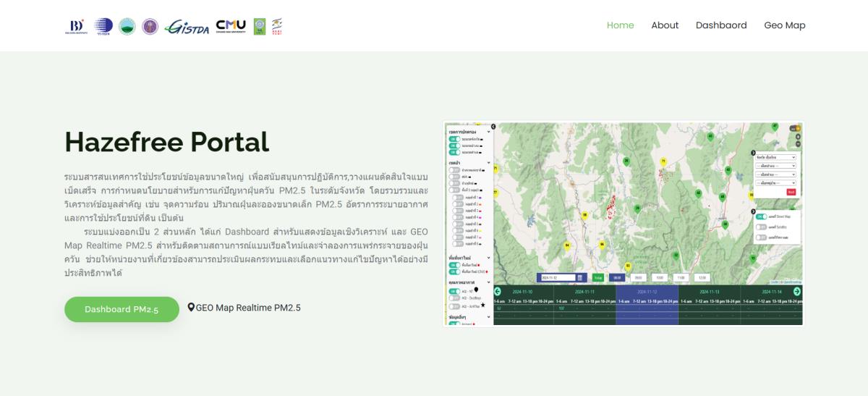Click the left arrow on the date timeline

[x=498, y=291]
